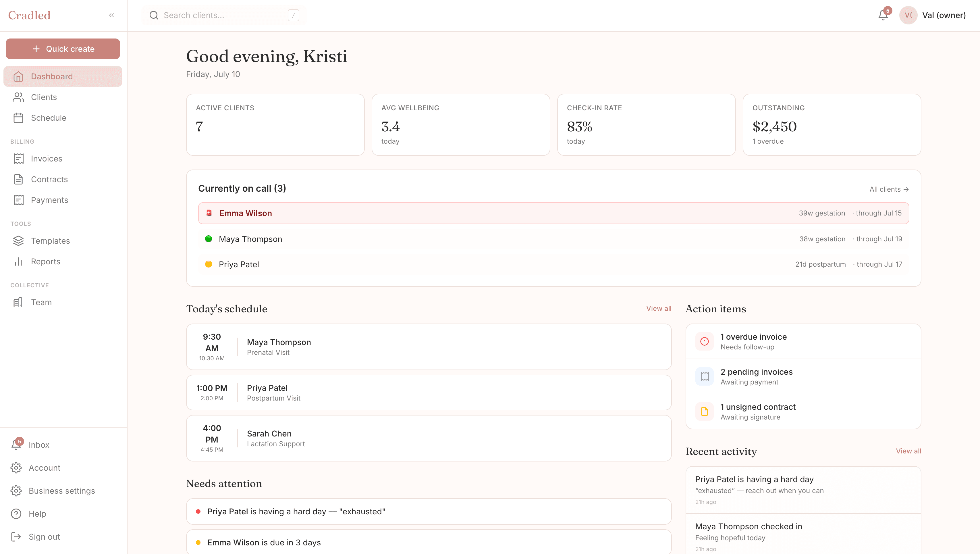Click the Dashboard home icon
The width and height of the screenshot is (980, 554).
(18, 76)
